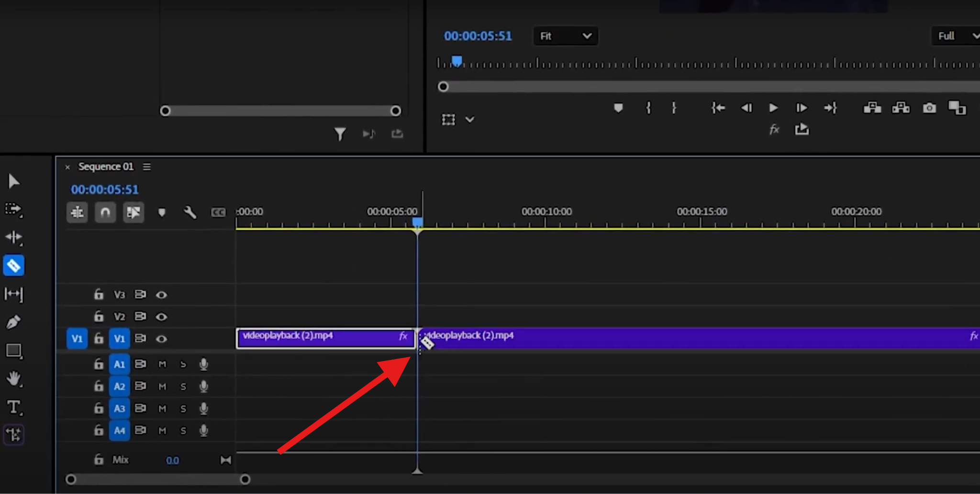980x494 pixels.
Task: Switch to the Sequence 01 tab
Action: click(106, 167)
